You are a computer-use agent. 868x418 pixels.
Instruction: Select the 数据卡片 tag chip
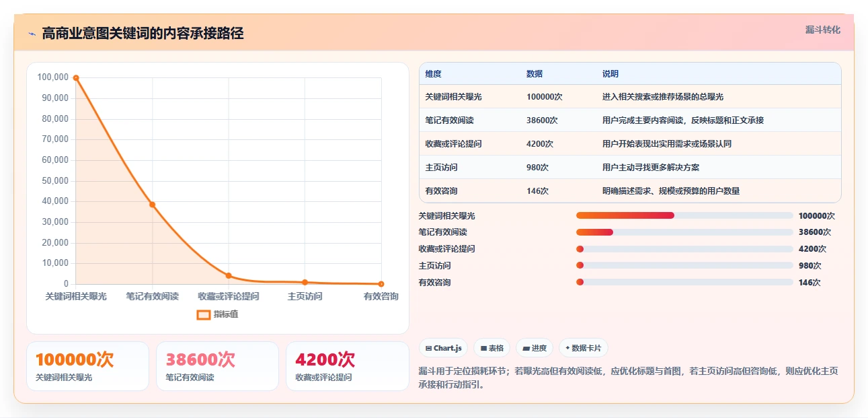[x=584, y=348]
